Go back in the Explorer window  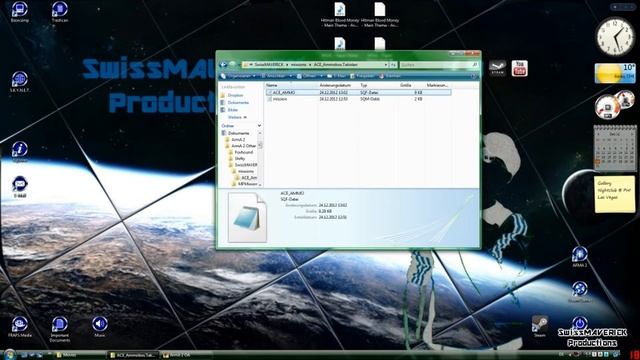223,64
